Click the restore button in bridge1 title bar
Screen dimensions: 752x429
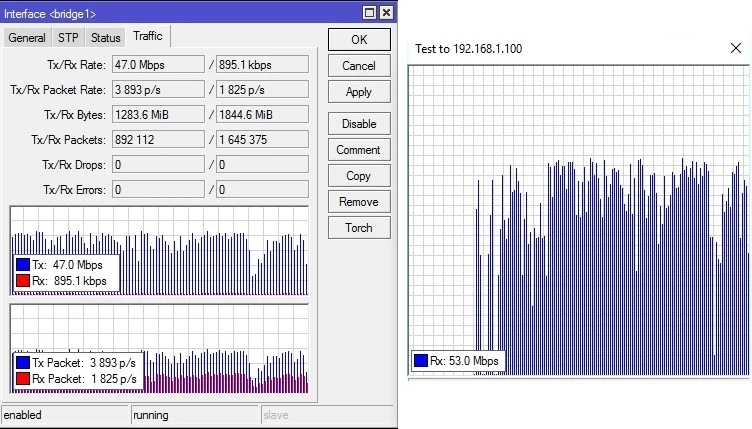click(x=369, y=12)
